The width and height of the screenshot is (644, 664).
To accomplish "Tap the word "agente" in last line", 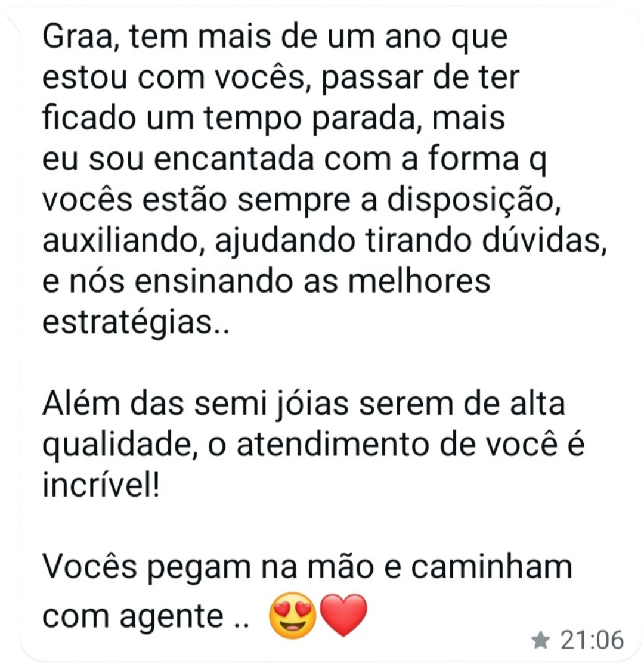I will [172, 616].
